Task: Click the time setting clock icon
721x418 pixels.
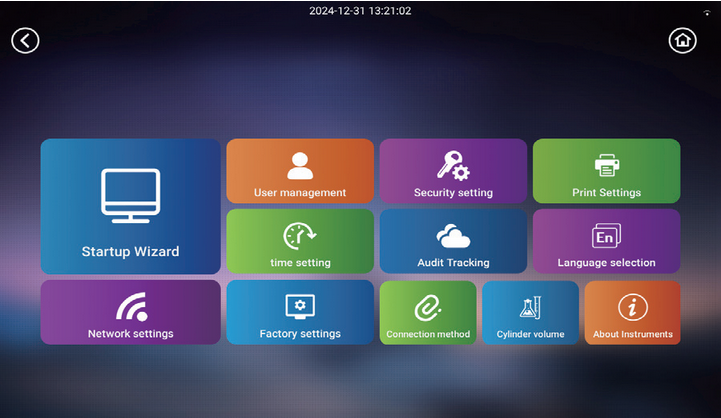Action: (x=300, y=235)
